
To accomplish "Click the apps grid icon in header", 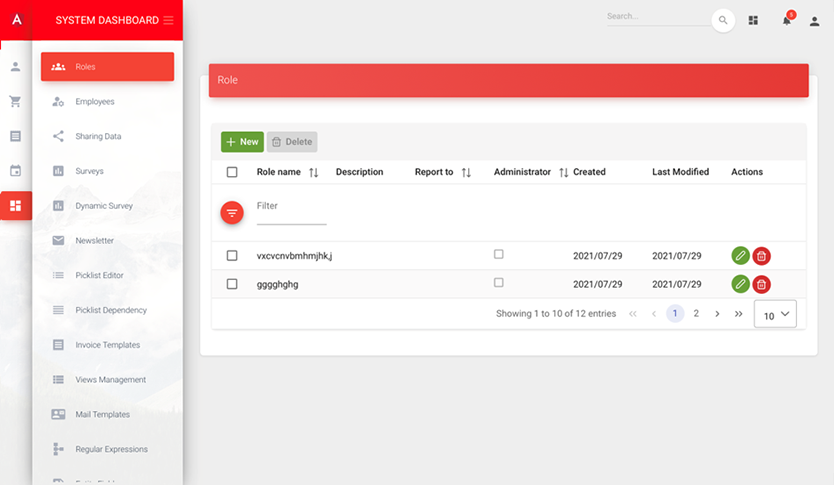I will (x=754, y=20).
